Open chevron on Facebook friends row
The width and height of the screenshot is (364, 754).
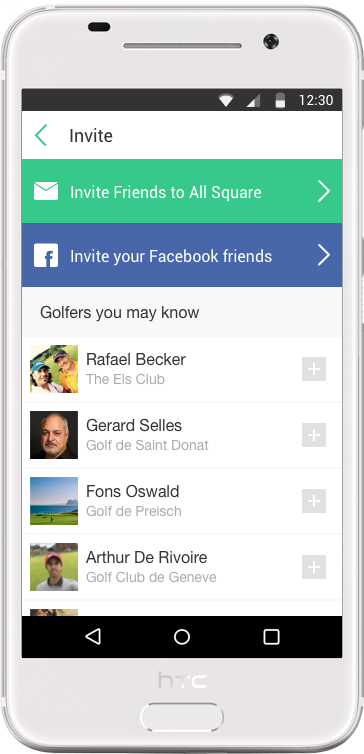pos(324,255)
